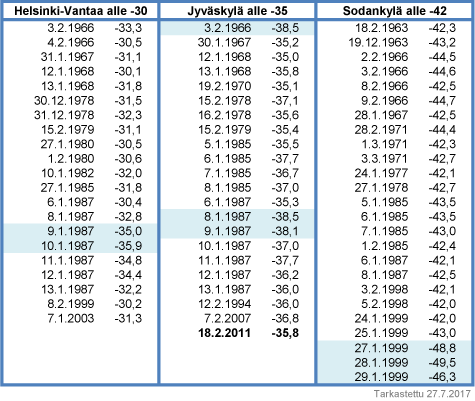Image resolution: width=475 pixels, height=401 pixels.
Task: Select the Helsinki 9.1.1987 highlighted date
Action: [x=71, y=231]
